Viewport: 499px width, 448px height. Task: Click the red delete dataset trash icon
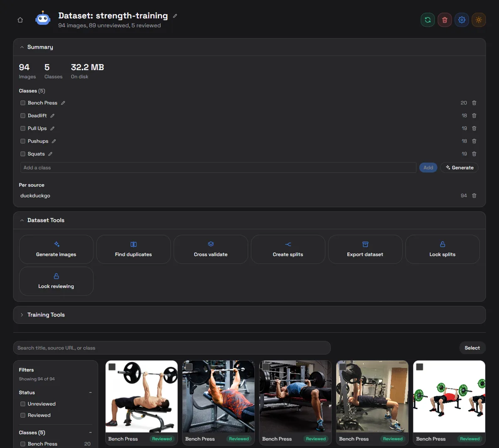pos(445,20)
